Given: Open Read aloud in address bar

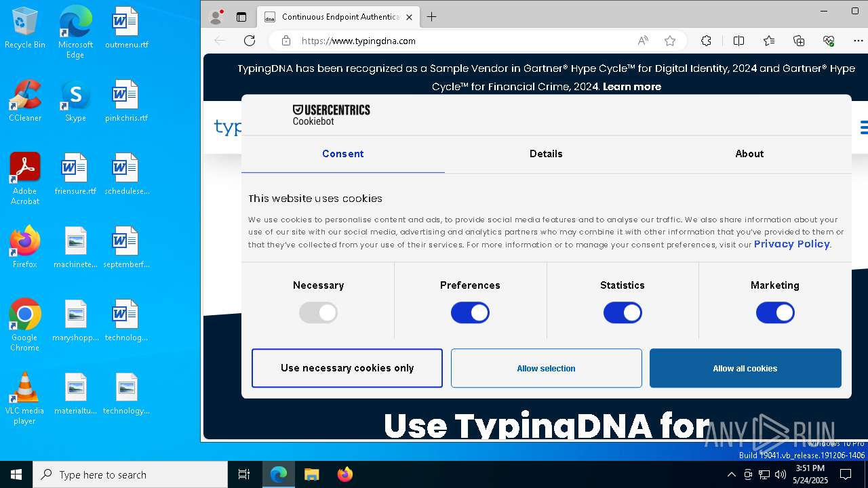Looking at the screenshot, I should point(643,41).
